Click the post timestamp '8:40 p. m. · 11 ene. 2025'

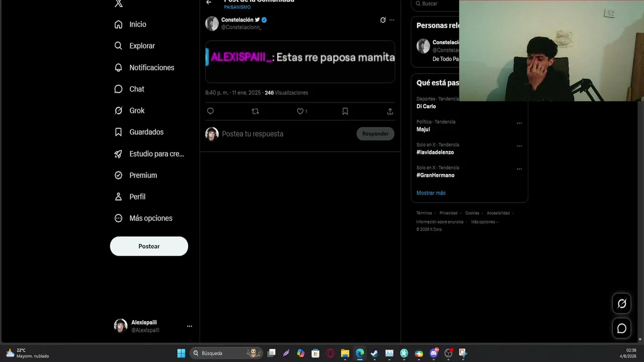[x=233, y=93]
